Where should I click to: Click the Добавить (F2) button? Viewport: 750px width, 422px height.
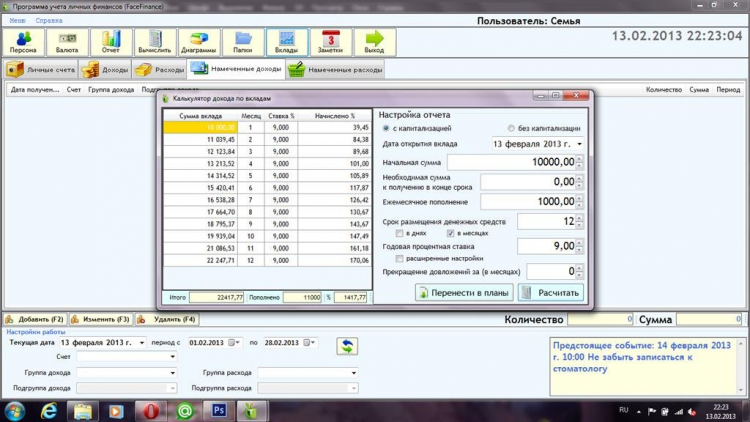click(x=34, y=319)
